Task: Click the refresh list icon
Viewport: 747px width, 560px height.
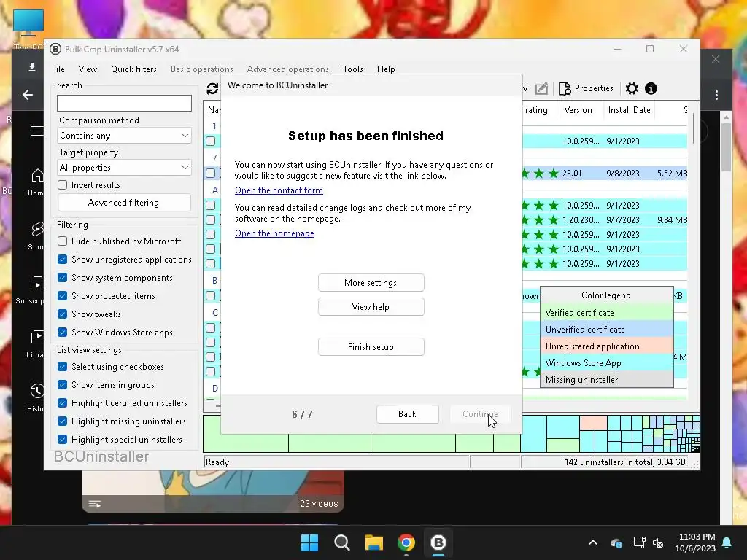Action: (212, 88)
